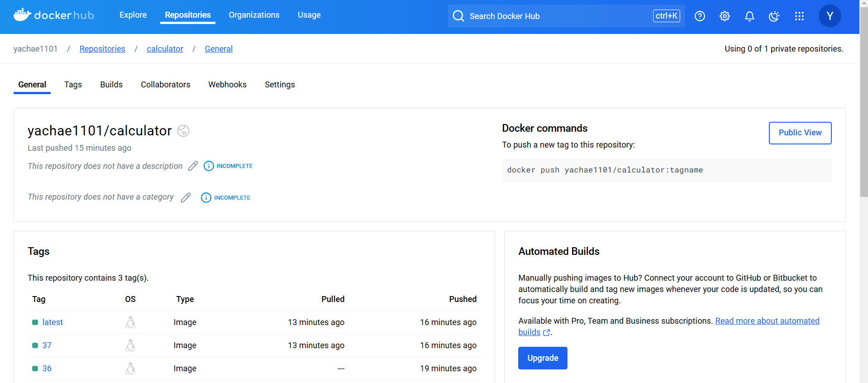Click the yachae1101/calculator title

click(x=100, y=131)
